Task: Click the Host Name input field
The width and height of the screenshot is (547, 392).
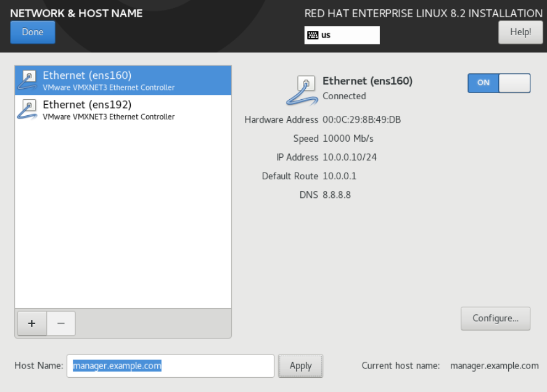Action: pyautogui.click(x=171, y=366)
